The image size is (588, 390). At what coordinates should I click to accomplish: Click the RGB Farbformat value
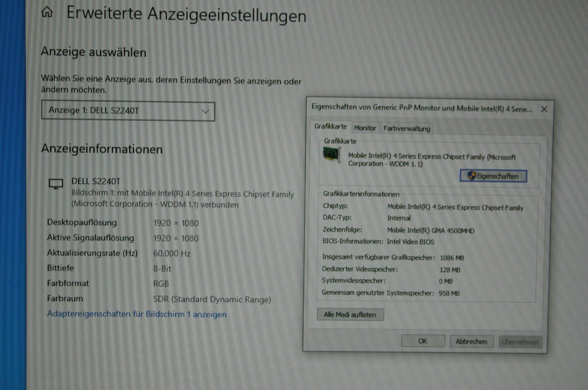click(161, 284)
